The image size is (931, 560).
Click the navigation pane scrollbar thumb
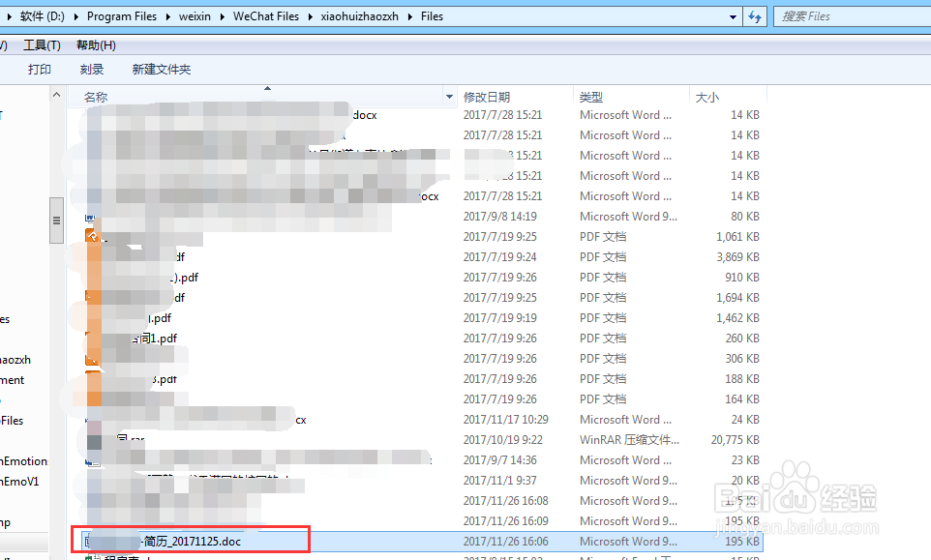tap(56, 221)
